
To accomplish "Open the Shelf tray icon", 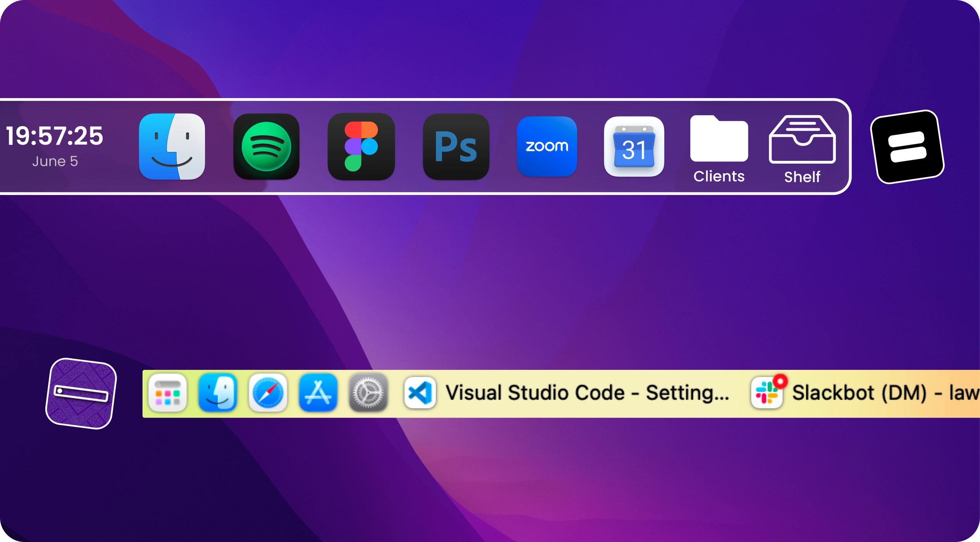I will (x=802, y=139).
